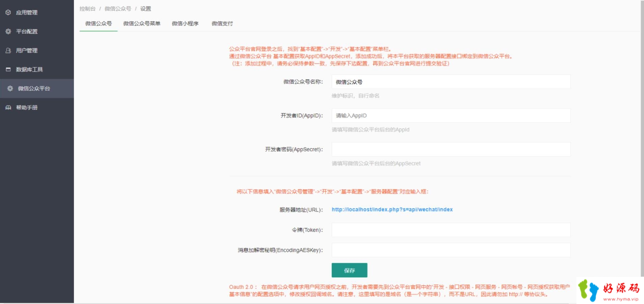The width and height of the screenshot is (644, 304).
Task: Click hint 请填写微信公众平台后台的AppId
Action: coord(371,130)
